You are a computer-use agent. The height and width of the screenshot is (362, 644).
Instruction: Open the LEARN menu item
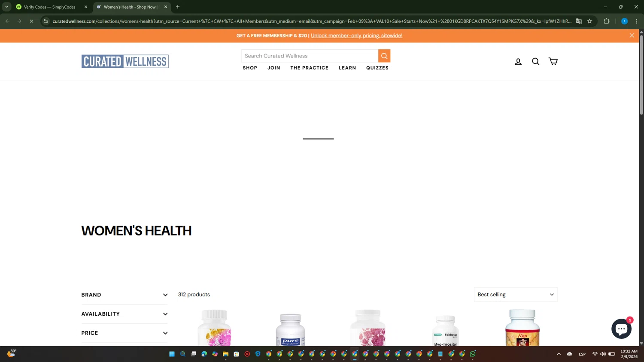347,68
